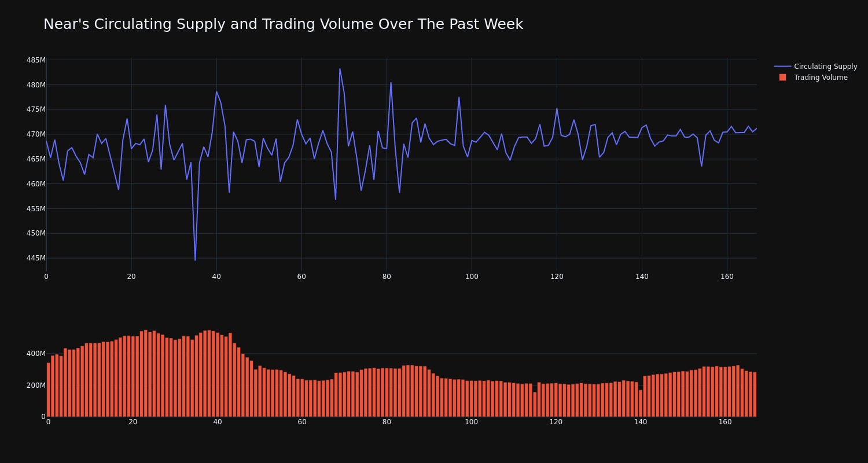
Task: Select the 460M y-axis label
Action: click(36, 184)
